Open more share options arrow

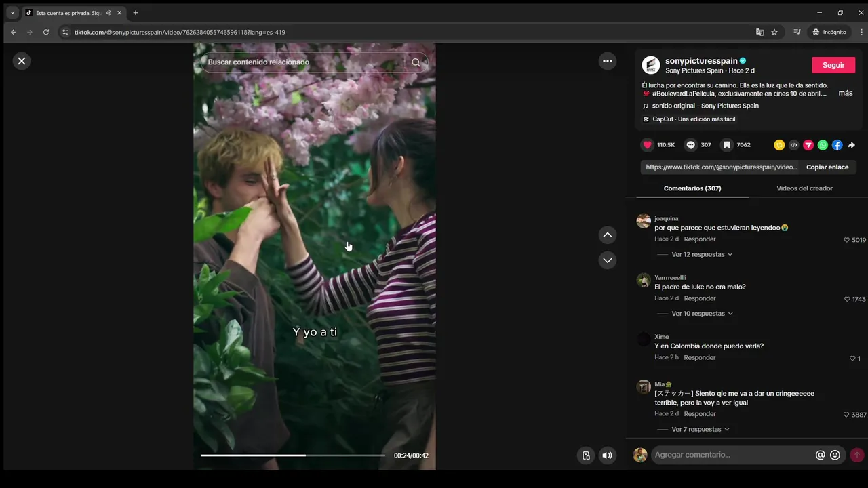[x=852, y=145]
